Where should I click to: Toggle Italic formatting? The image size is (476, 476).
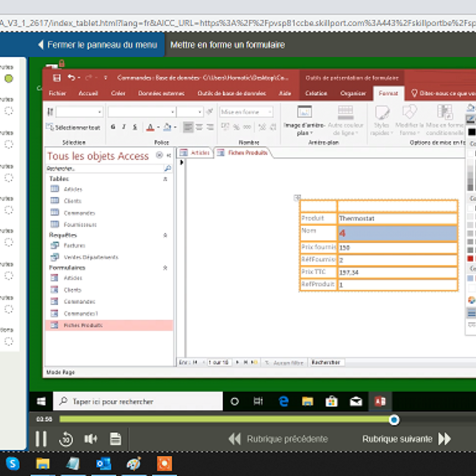124,127
